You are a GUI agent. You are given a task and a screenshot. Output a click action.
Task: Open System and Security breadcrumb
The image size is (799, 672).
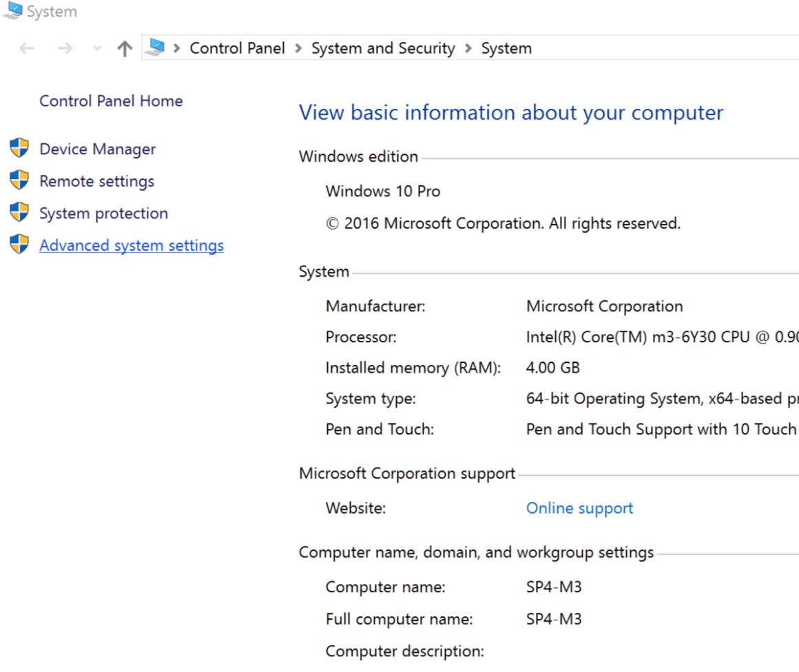coord(383,48)
